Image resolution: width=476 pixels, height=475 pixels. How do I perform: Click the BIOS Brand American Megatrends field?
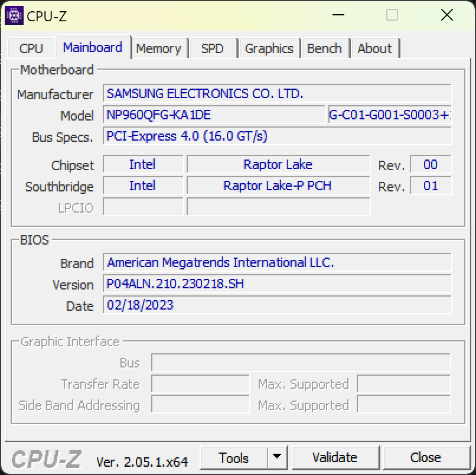[277, 262]
